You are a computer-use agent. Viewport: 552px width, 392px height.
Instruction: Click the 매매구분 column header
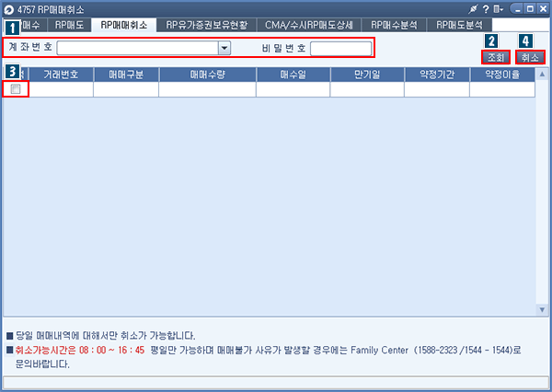[x=126, y=75]
